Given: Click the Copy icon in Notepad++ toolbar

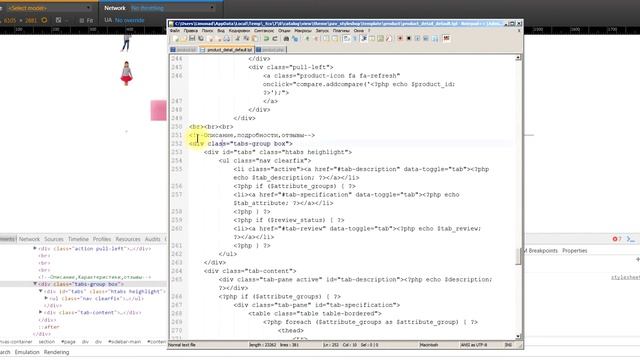Looking at the screenshot, I should click(x=246, y=38).
